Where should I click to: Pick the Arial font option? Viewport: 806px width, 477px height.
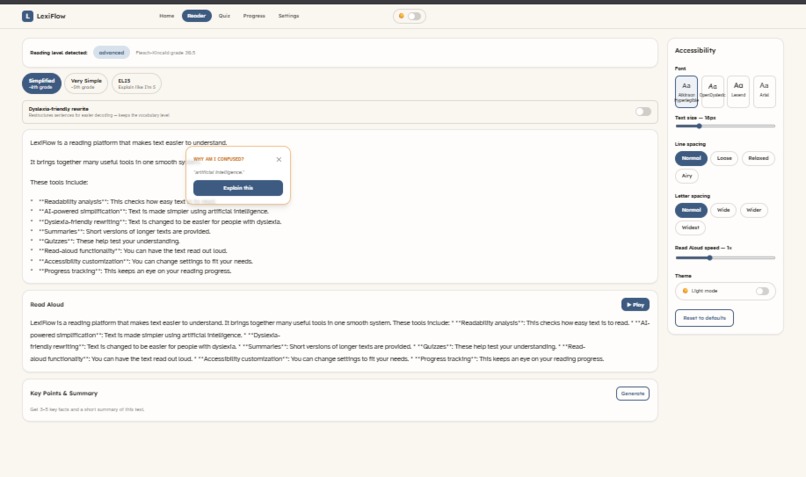pos(764,91)
